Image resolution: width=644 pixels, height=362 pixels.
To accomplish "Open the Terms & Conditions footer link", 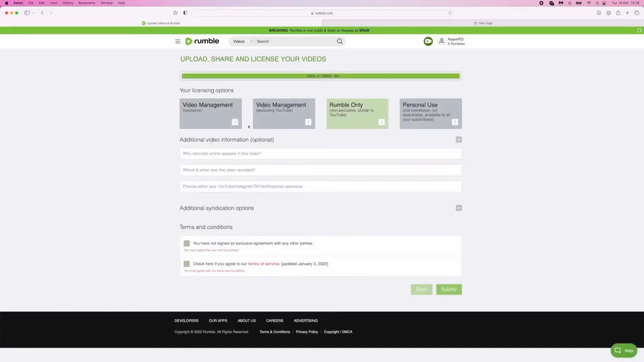I will pos(275,332).
